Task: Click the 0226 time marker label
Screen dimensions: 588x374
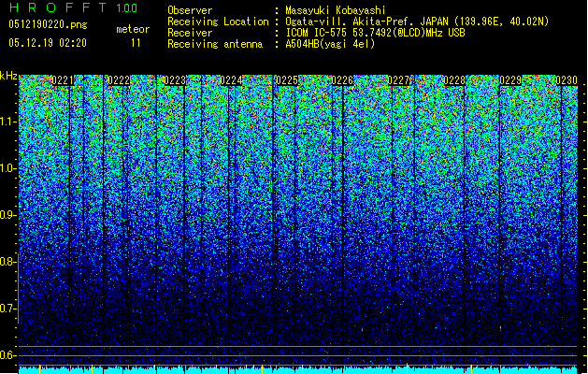Action: click(342, 80)
